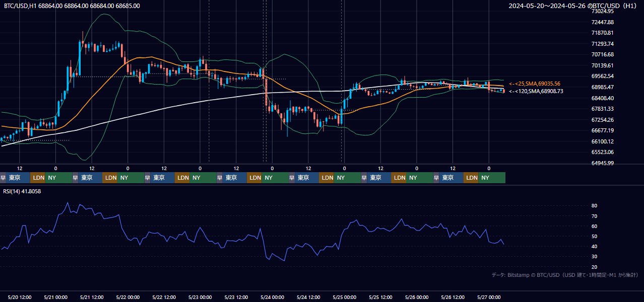The image size is (644, 302).
Task: Click price axis value 68408.40
Action: tap(602, 98)
